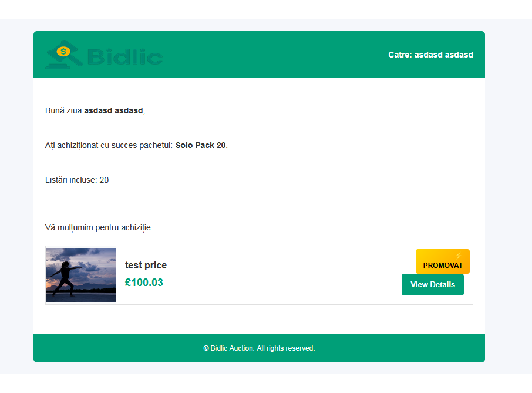The height and width of the screenshot is (393, 532).
Task: Click the green £100.03 price text
Action: coord(144,283)
